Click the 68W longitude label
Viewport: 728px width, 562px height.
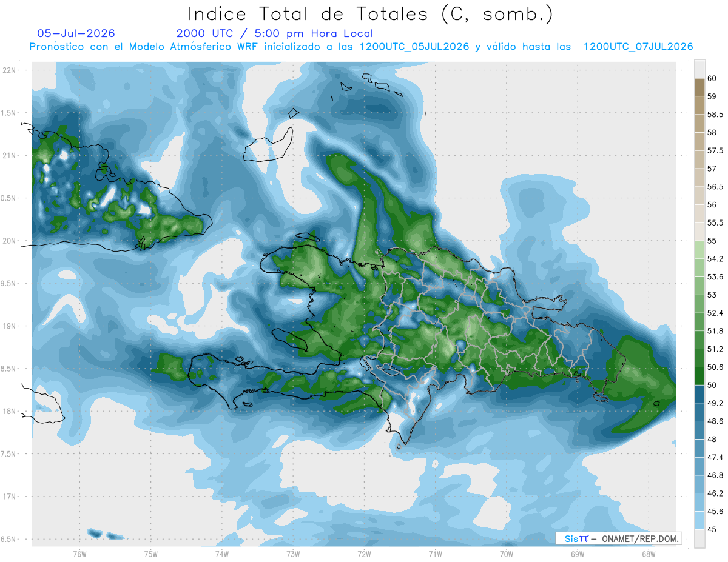coord(649,554)
